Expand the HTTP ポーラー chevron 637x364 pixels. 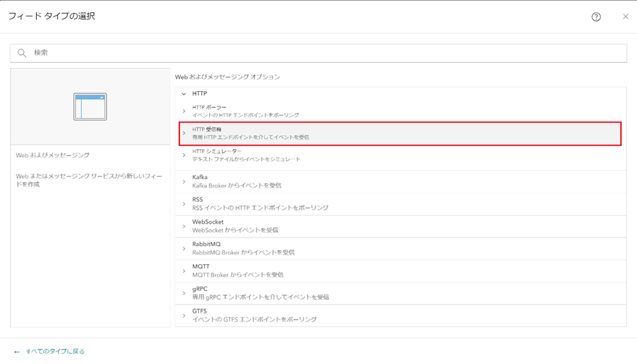pos(184,111)
